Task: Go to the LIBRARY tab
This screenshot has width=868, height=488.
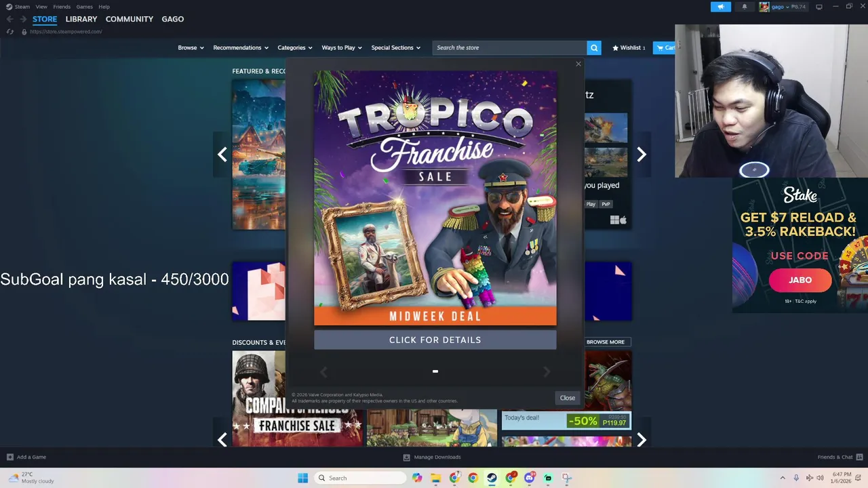Action: coord(81,19)
